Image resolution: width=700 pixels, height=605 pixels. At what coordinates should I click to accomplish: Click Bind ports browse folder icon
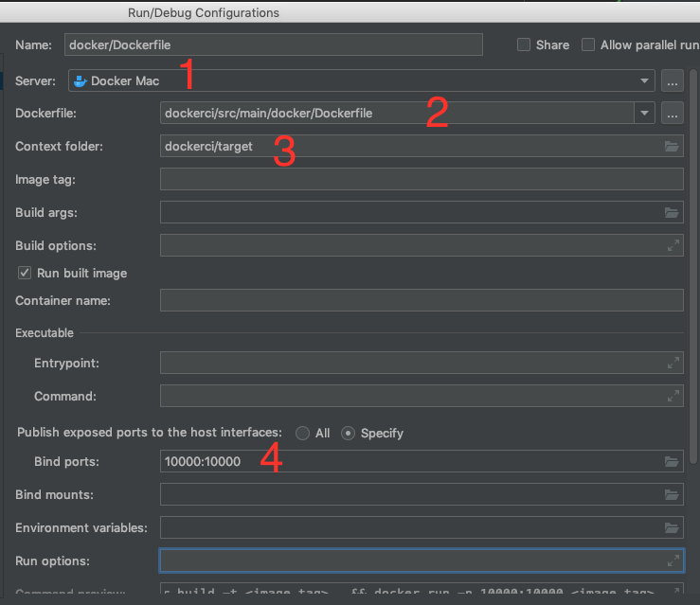pyautogui.click(x=672, y=462)
